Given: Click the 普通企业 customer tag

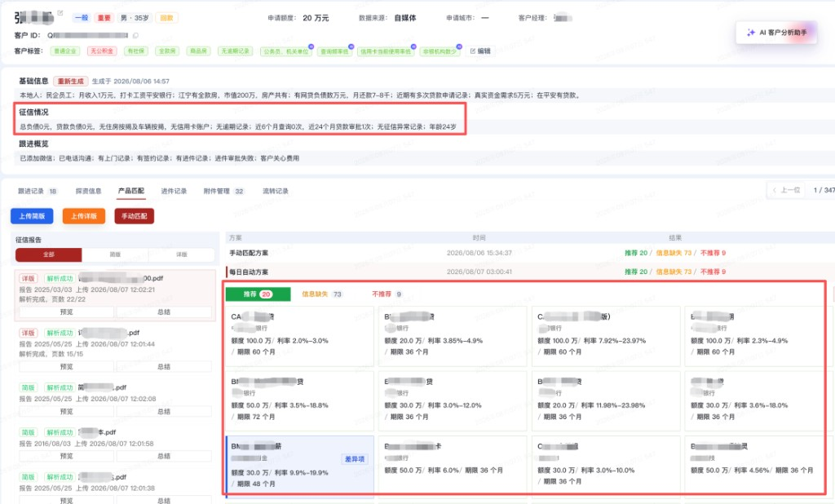Looking at the screenshot, I should point(65,51).
